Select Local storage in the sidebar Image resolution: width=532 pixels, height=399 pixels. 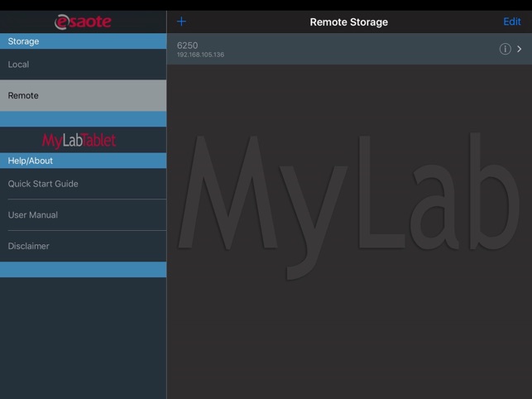(83, 65)
